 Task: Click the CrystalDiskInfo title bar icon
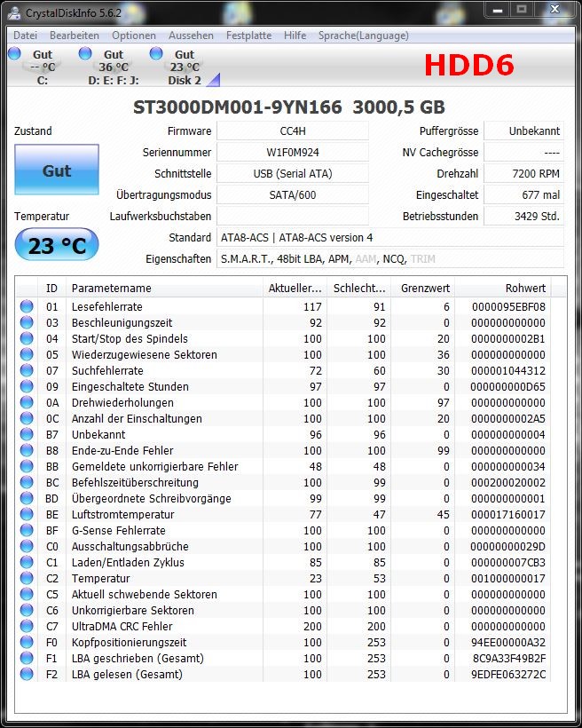point(14,13)
